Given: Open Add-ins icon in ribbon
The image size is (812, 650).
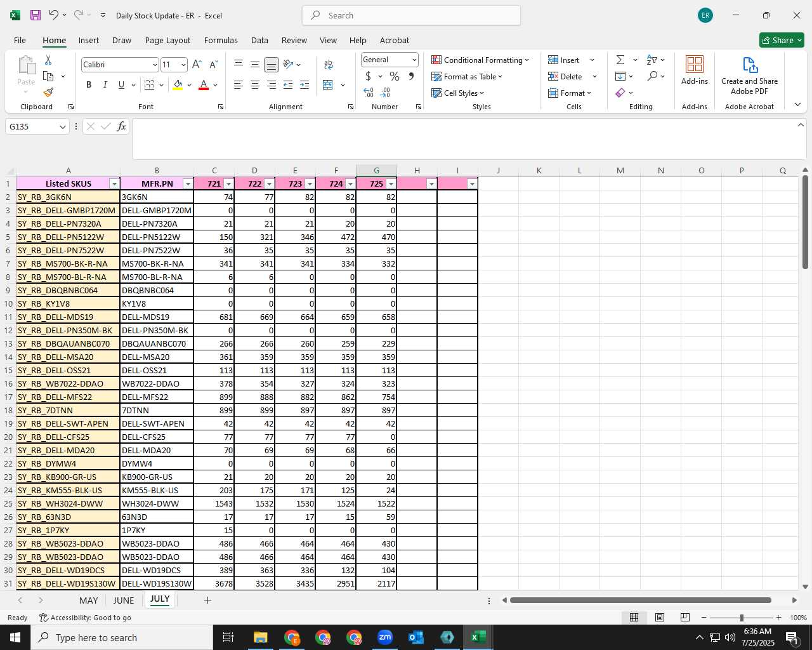Looking at the screenshot, I should pyautogui.click(x=695, y=70).
